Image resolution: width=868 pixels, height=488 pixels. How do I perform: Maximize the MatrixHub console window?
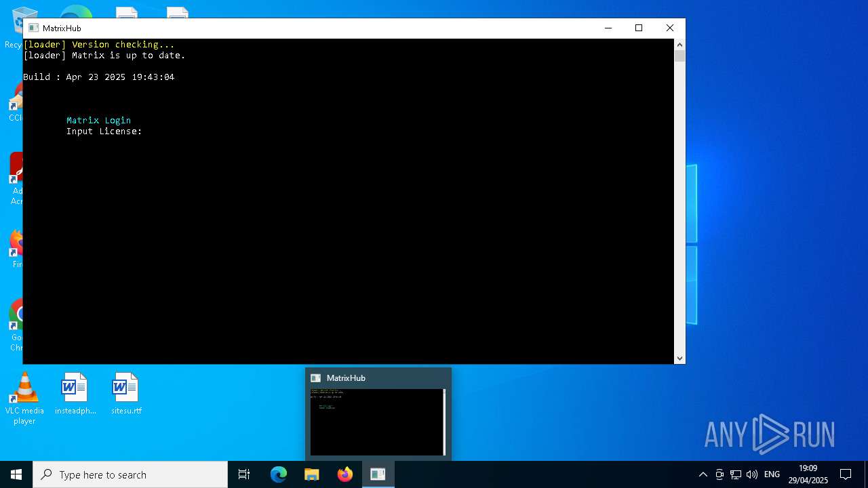(639, 28)
